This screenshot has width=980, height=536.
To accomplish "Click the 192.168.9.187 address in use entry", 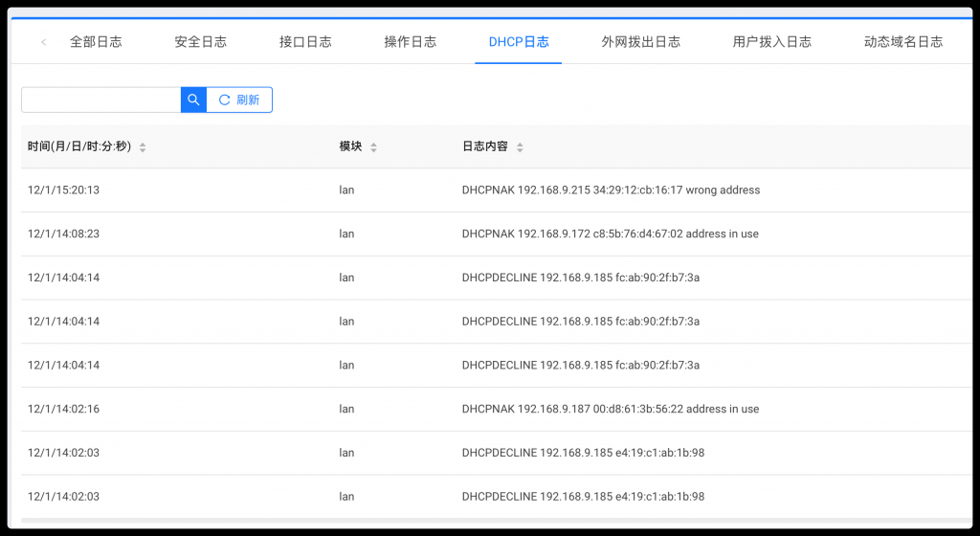I will pyautogui.click(x=610, y=409).
